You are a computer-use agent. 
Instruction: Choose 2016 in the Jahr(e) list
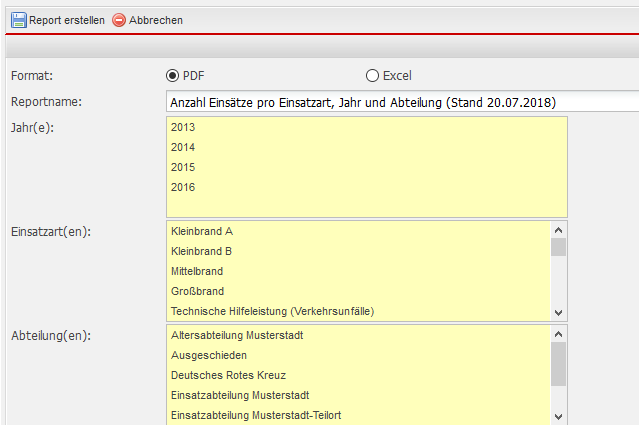coord(183,187)
